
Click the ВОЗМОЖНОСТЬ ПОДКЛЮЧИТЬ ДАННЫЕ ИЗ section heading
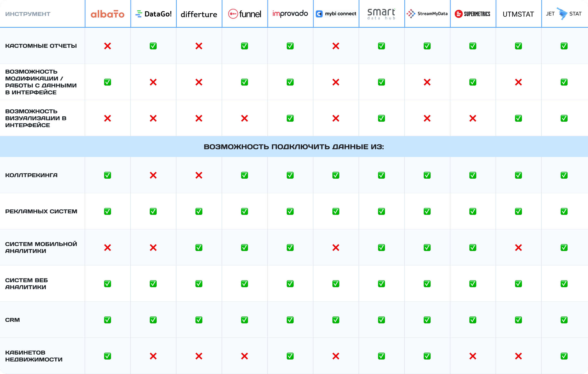pyautogui.click(x=294, y=147)
